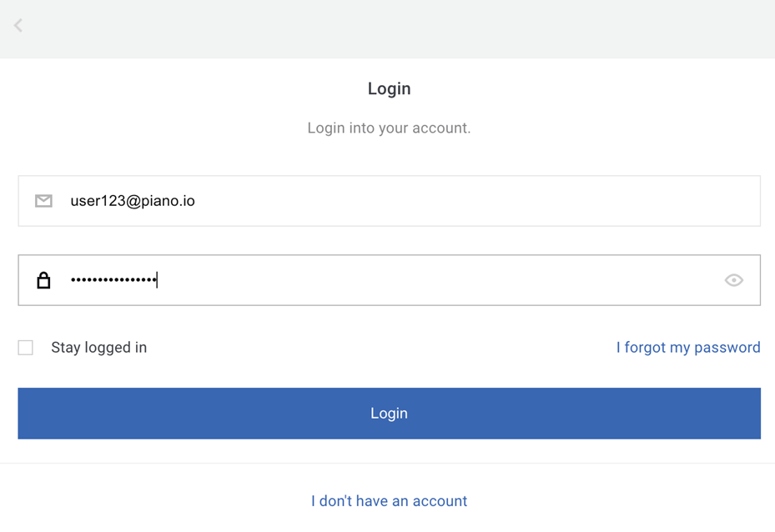Focus the masked password input field
This screenshot has height=532, width=775.
tap(389, 280)
